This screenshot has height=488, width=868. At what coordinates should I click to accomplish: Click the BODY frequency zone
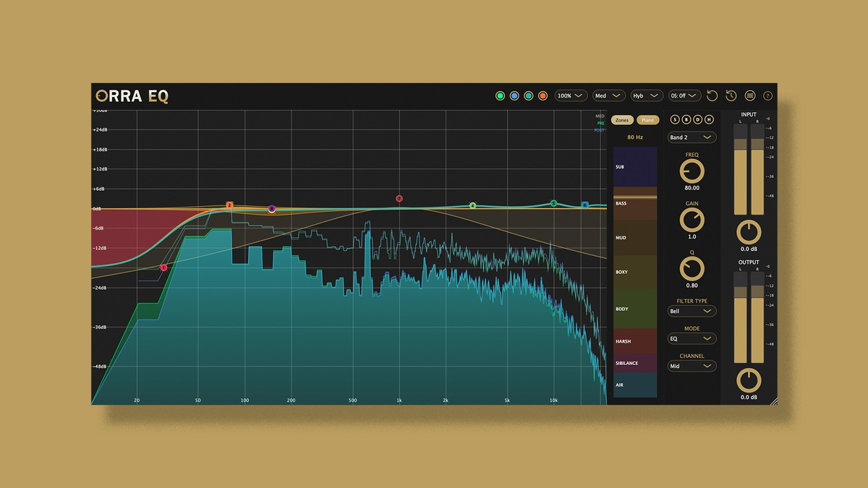click(635, 309)
